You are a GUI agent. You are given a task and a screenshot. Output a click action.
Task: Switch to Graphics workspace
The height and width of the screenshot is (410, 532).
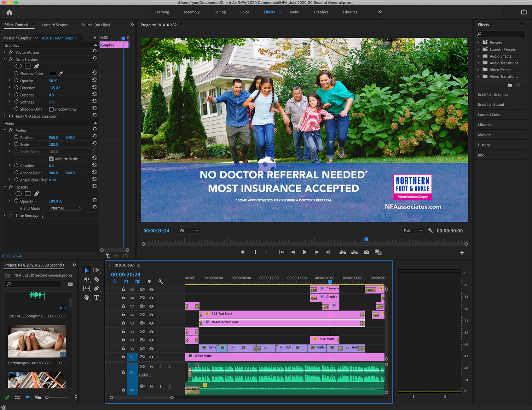321,12
